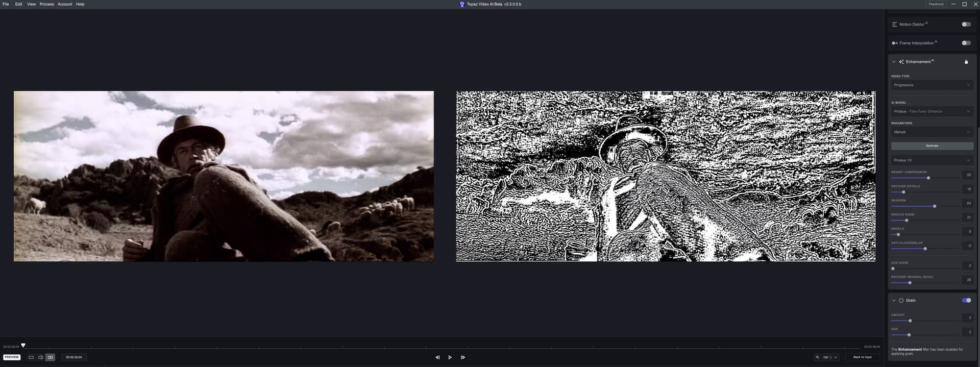Adjust the Add Noise slider

(893, 268)
